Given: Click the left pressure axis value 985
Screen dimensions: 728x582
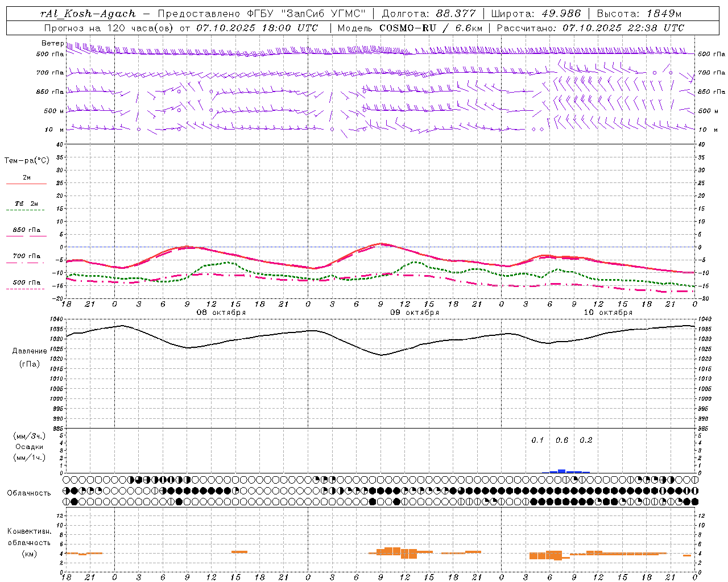Looking at the screenshot, I should (59, 429).
